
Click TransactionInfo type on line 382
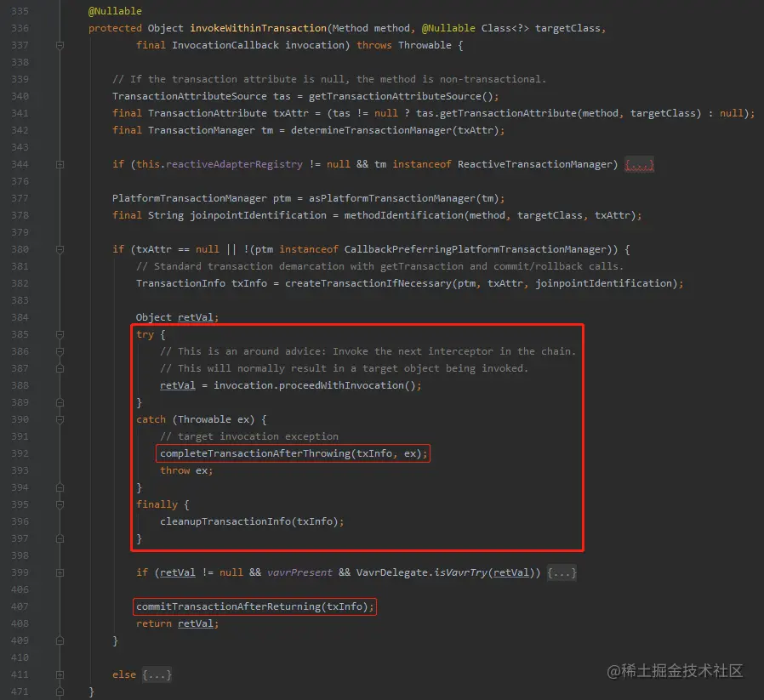click(180, 283)
